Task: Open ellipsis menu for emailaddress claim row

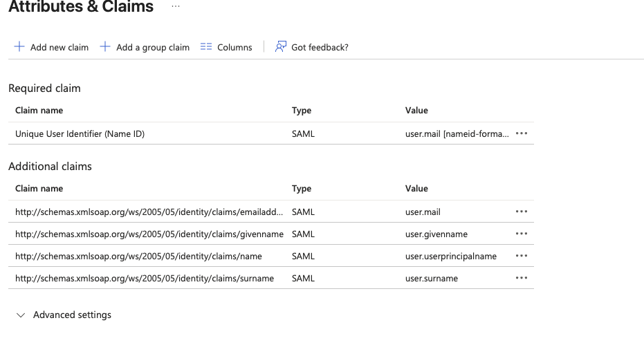Action: click(x=522, y=212)
